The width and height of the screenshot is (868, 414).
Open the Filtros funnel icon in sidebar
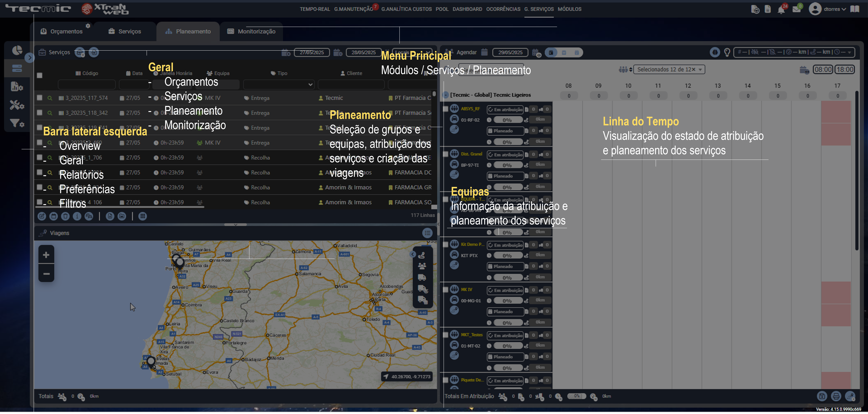coord(17,123)
